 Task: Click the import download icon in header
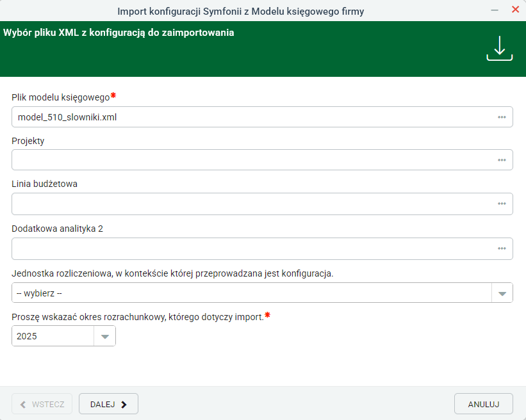click(500, 48)
